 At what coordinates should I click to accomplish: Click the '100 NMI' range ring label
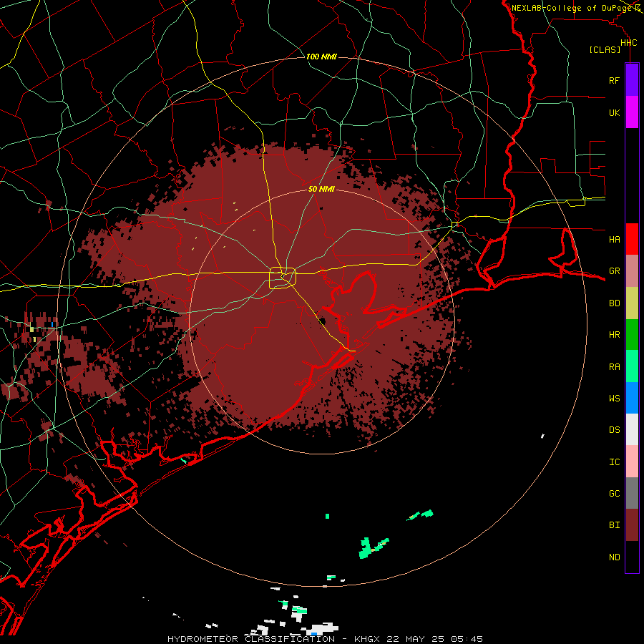click(x=321, y=57)
